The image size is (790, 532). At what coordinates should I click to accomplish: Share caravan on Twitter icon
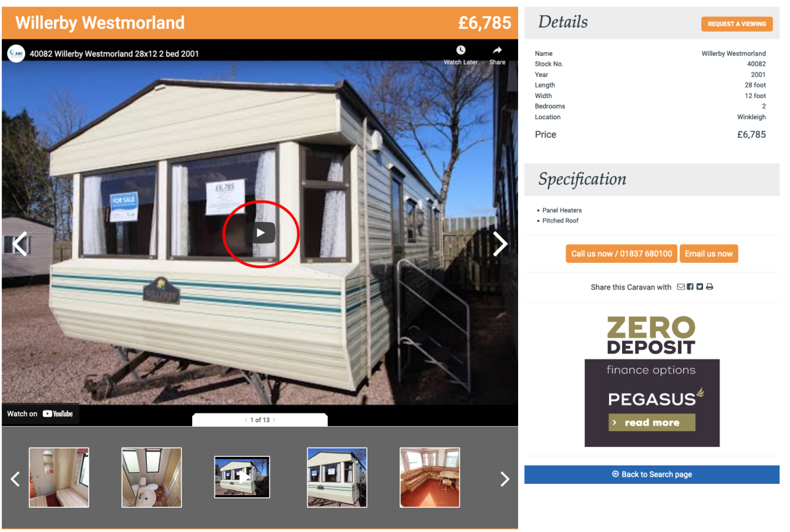click(x=700, y=287)
